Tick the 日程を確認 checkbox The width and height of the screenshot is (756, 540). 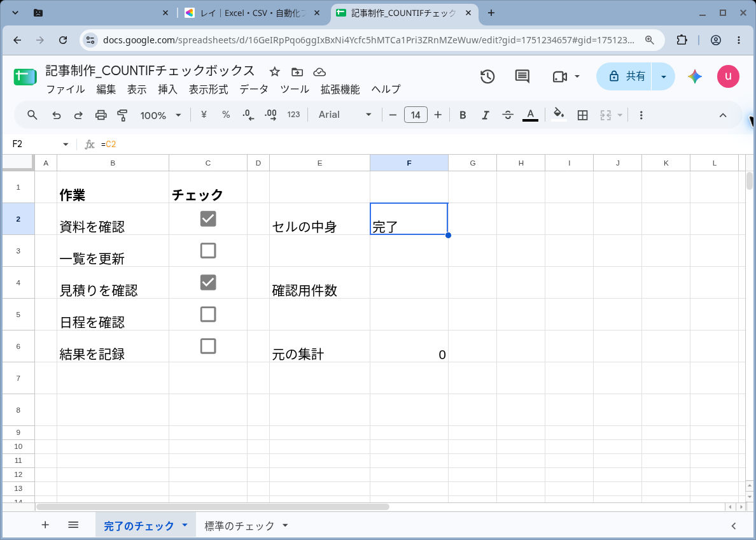(x=208, y=314)
